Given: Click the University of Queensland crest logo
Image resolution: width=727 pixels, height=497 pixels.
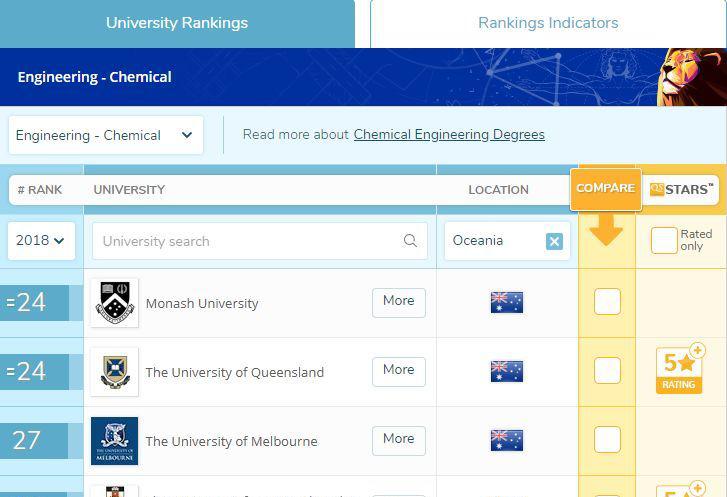Looking at the screenshot, I should point(114,371).
